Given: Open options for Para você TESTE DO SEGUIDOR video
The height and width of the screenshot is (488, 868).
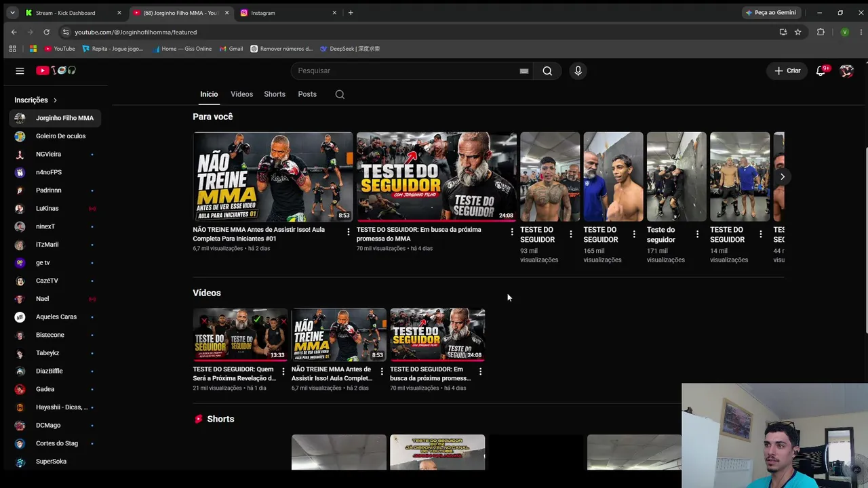Looking at the screenshot, I should click(512, 232).
